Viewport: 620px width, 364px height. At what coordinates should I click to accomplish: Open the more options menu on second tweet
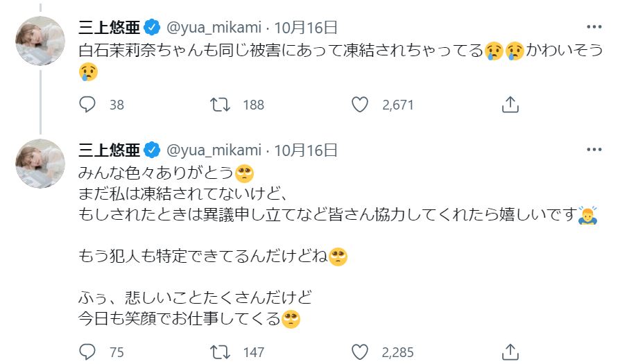click(594, 149)
